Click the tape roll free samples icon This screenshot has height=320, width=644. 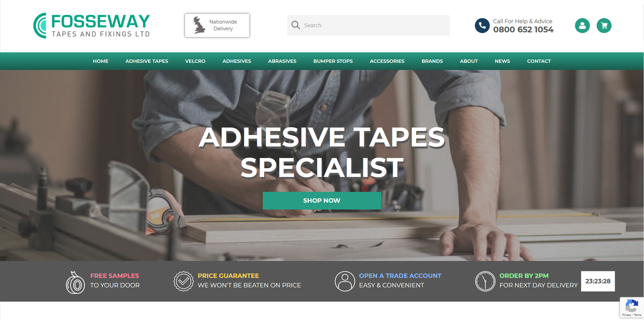click(75, 282)
